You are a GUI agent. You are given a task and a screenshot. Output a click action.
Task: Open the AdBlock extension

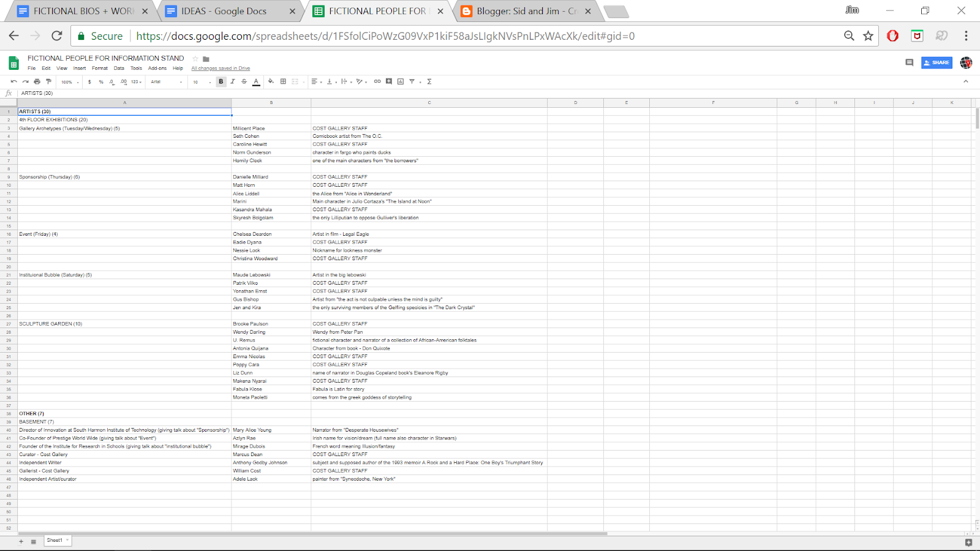[x=893, y=36]
